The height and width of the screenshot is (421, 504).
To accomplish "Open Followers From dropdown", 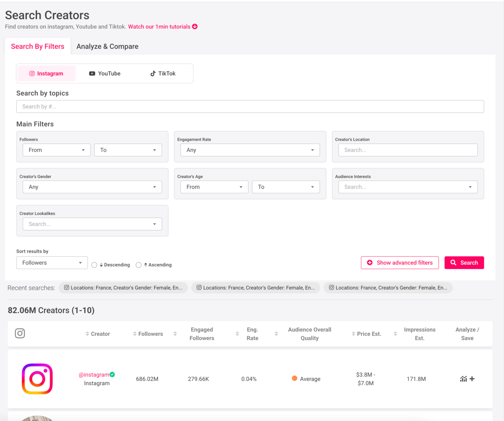I will point(57,150).
